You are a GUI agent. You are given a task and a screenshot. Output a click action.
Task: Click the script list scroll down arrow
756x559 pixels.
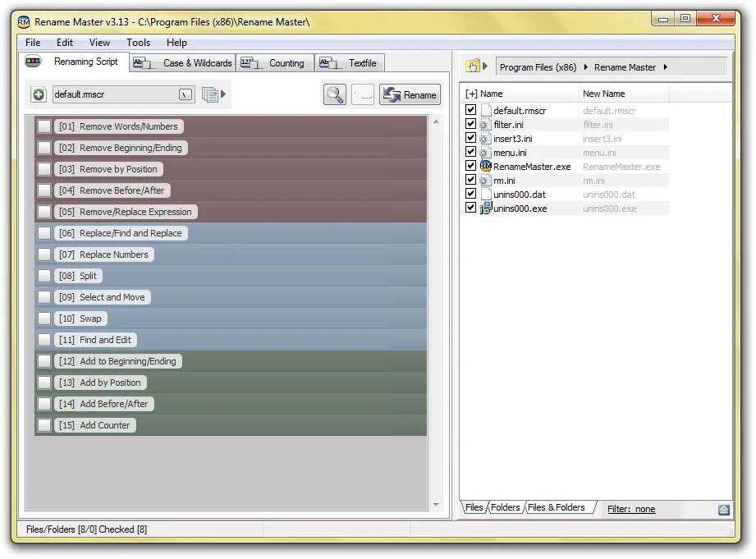tap(436, 505)
